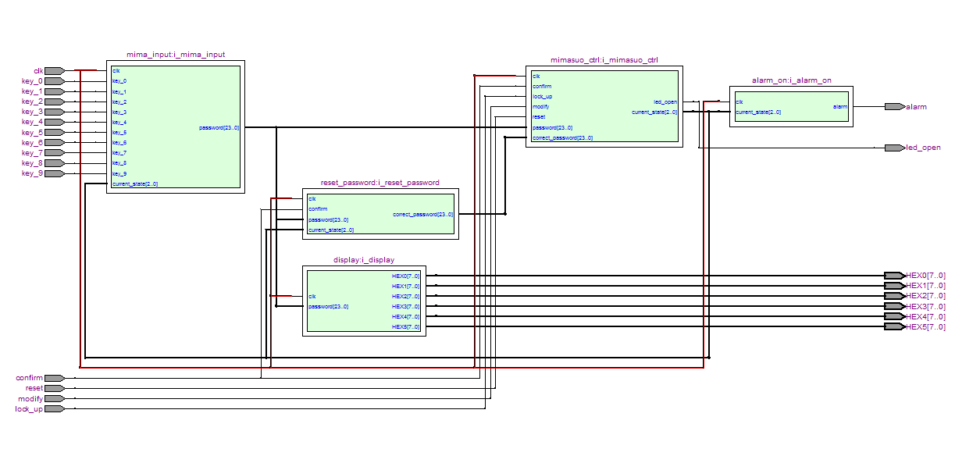The width and height of the screenshot is (980, 449).
Task: Select the reset_password:i_reset_password instance label
Action: [380, 183]
